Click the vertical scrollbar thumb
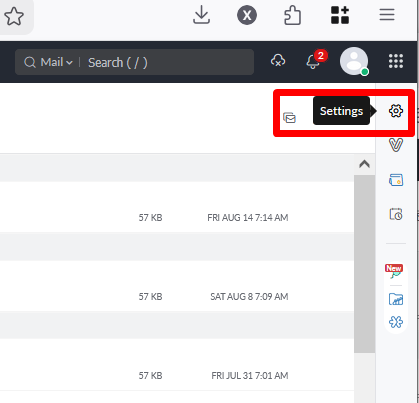 (364, 264)
